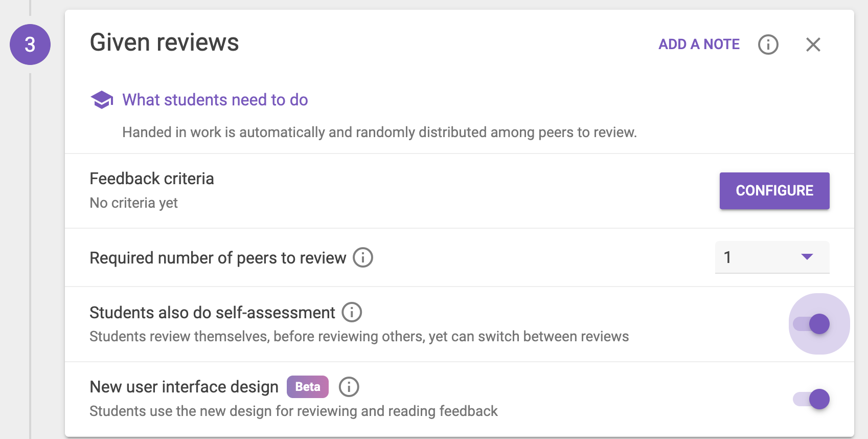The height and width of the screenshot is (439, 868).
Task: Click the CONFIGURE button for feedback criteria
Action: tap(774, 191)
